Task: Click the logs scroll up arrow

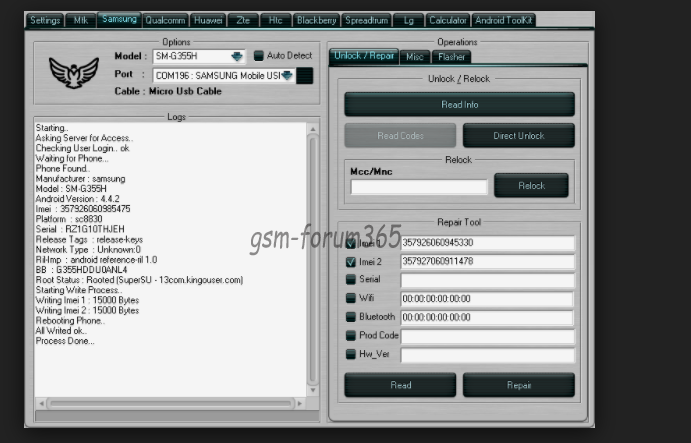Action: (313, 129)
